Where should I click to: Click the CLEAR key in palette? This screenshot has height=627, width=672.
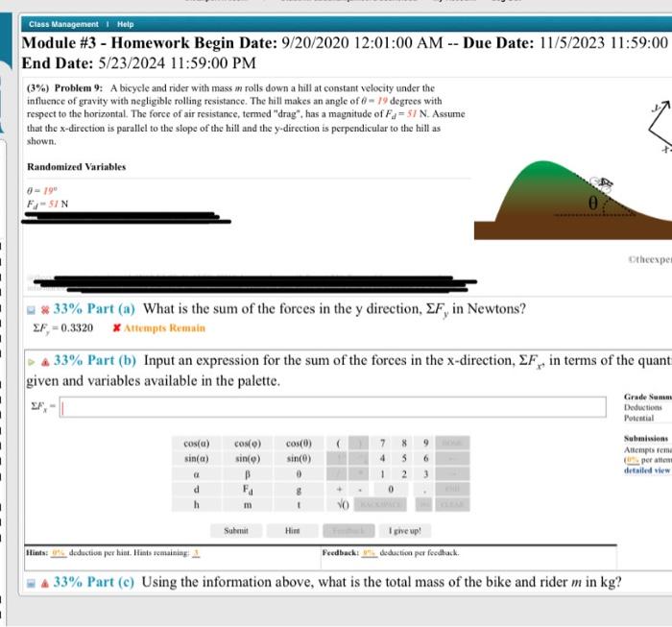pyautogui.click(x=452, y=505)
